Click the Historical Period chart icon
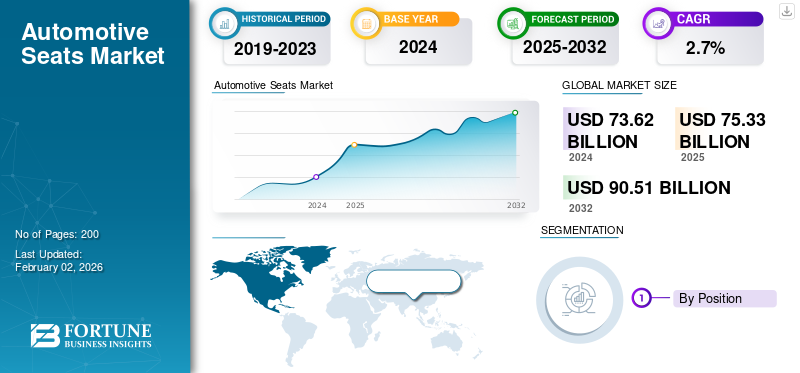Image resolution: width=800 pixels, height=373 pixels. point(223,23)
